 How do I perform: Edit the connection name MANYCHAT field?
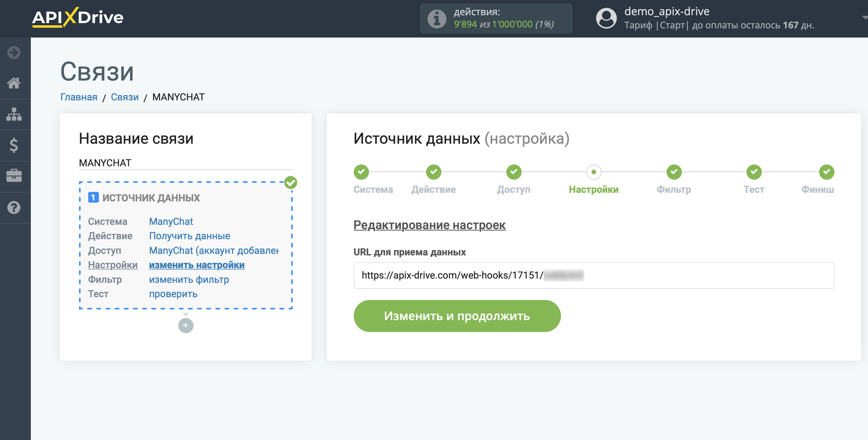point(186,163)
